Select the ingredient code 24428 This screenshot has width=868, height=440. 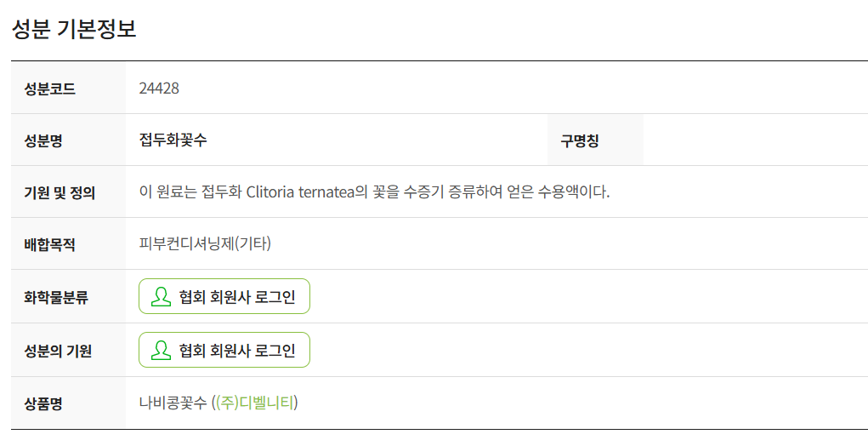(159, 89)
